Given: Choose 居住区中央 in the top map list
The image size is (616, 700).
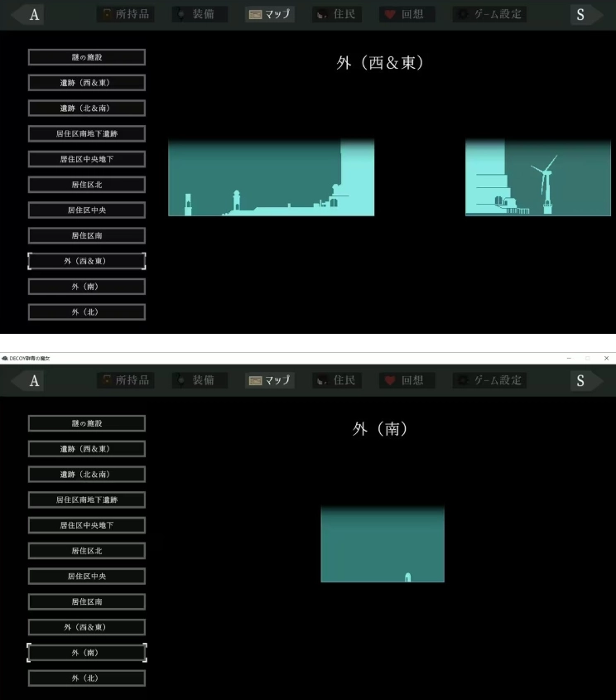Looking at the screenshot, I should (87, 210).
